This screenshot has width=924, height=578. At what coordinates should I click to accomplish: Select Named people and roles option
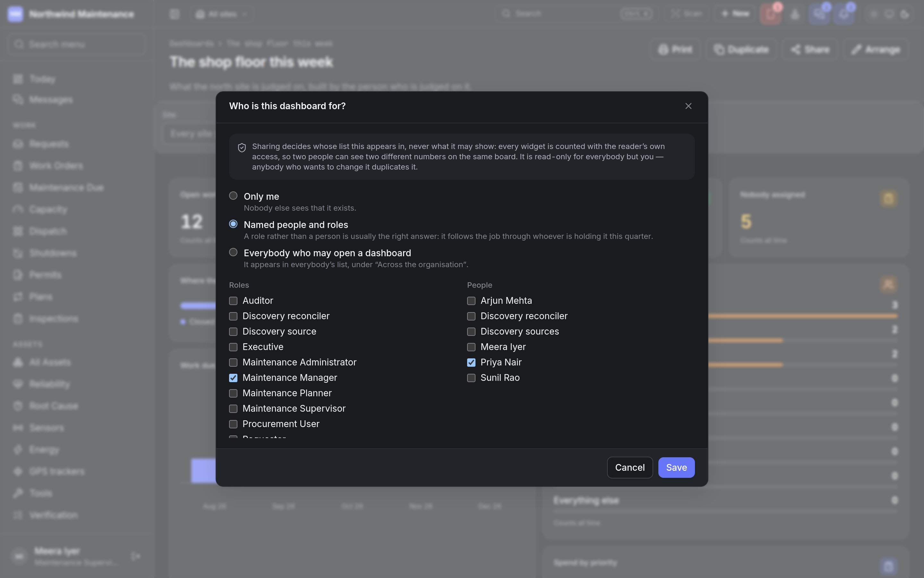[x=233, y=224]
